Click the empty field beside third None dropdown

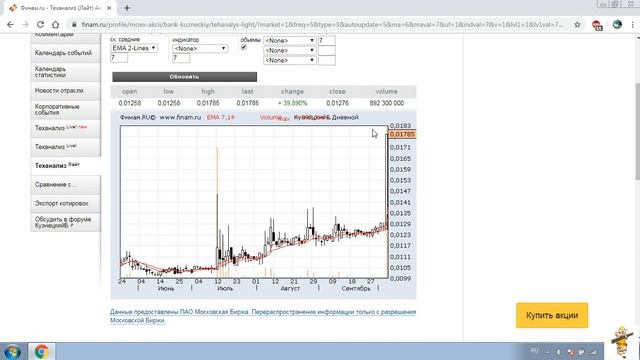click(327, 60)
